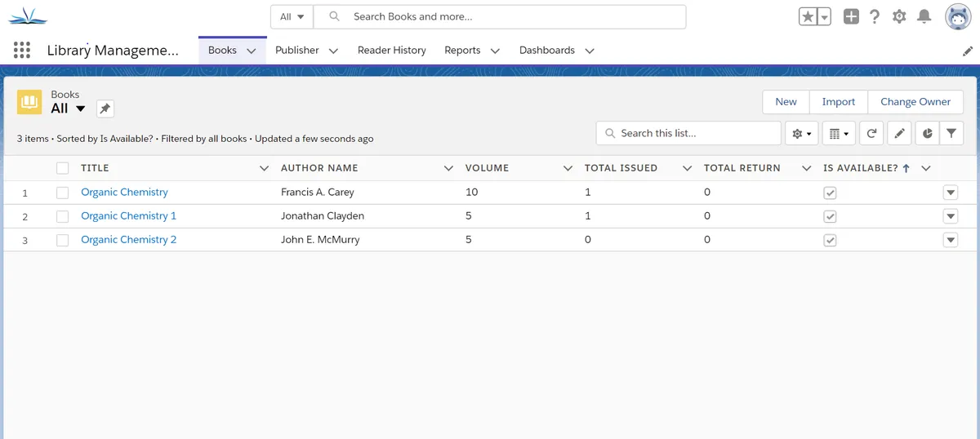Open List View Controls gear
Screen dimensions: 980x439
802,134
